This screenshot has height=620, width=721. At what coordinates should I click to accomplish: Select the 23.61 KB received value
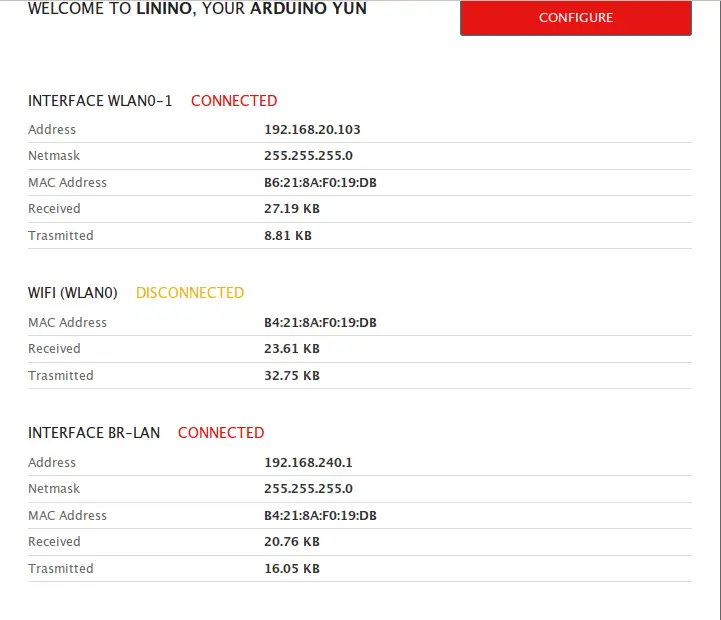click(292, 349)
